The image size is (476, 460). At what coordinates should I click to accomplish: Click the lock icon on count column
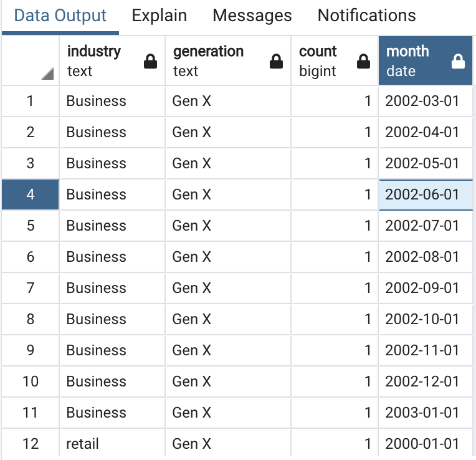coord(363,61)
